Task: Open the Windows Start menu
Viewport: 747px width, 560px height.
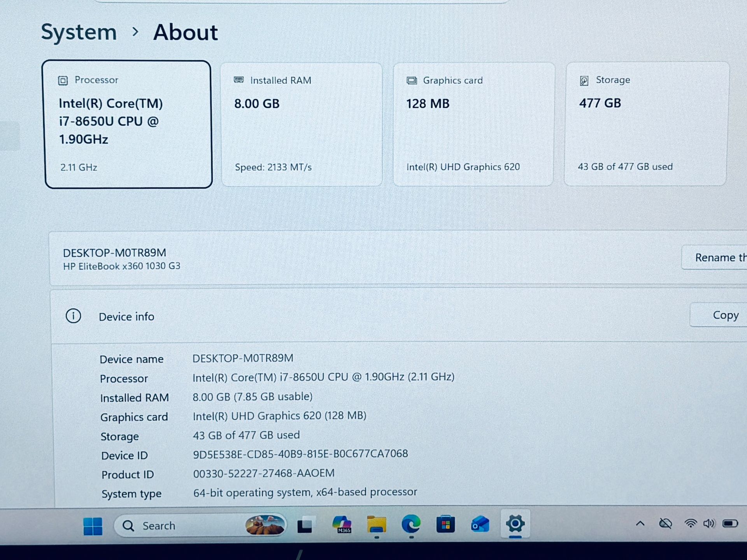Action: pos(93,526)
